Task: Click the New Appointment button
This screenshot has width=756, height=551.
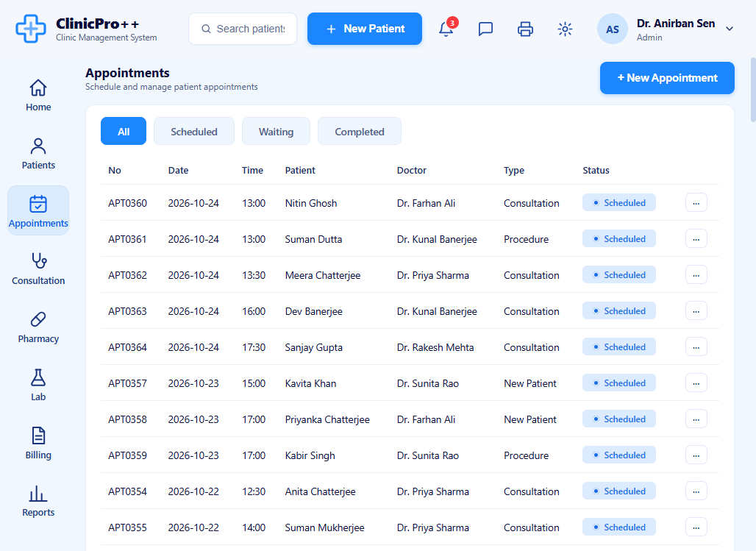Action: [667, 78]
